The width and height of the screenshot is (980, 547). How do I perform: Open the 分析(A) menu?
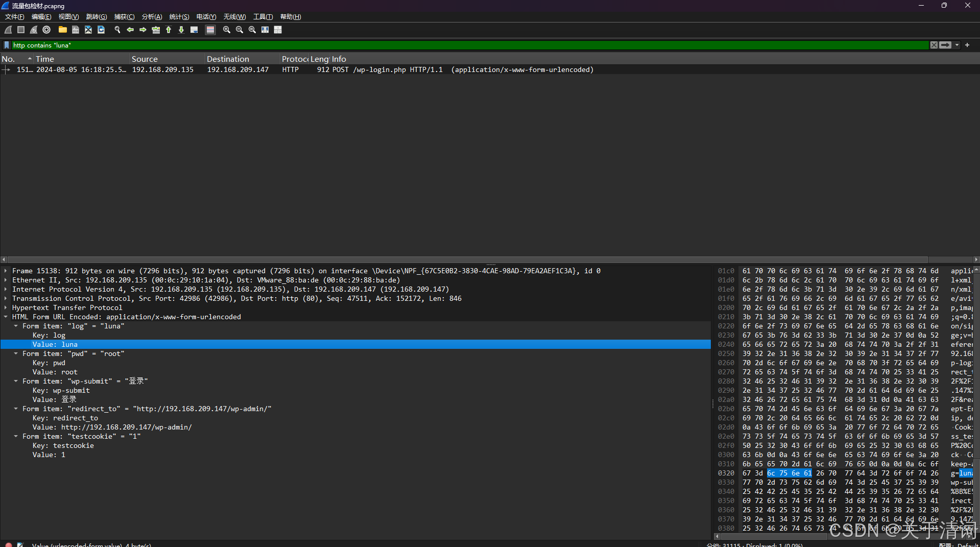[152, 17]
